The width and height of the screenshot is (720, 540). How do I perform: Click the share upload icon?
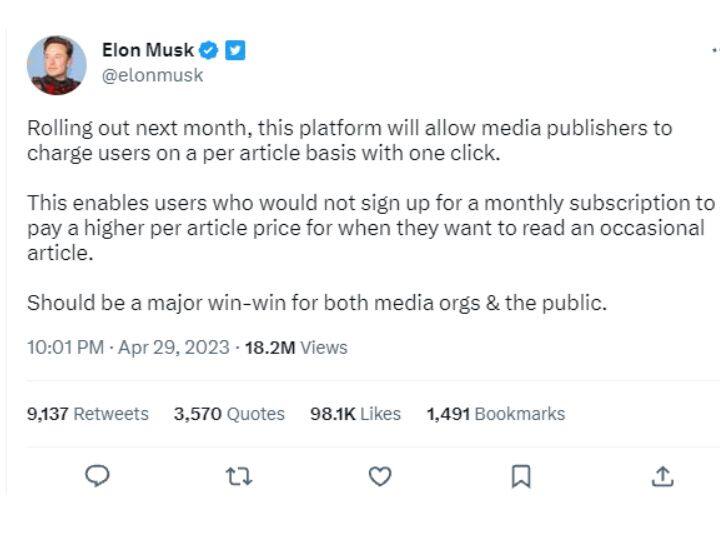click(662, 477)
